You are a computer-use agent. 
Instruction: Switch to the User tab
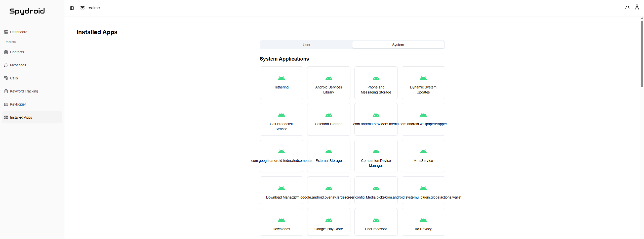306,45
